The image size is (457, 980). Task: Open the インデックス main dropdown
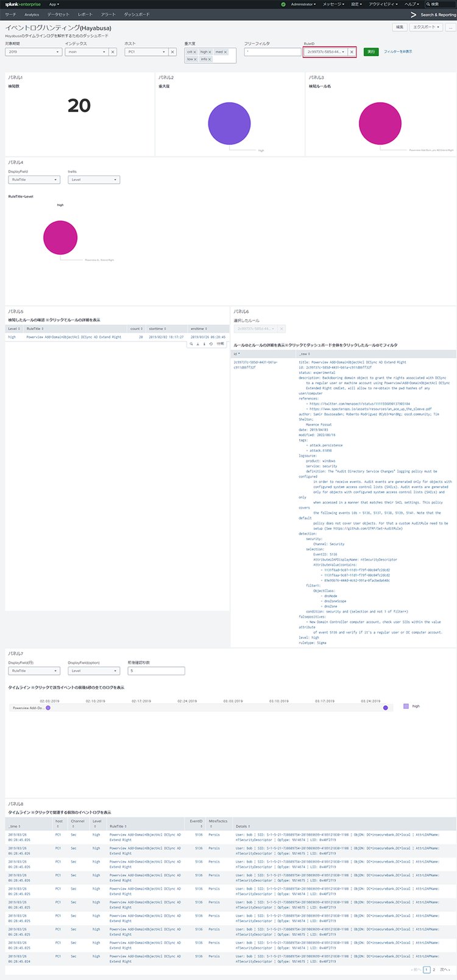87,52
